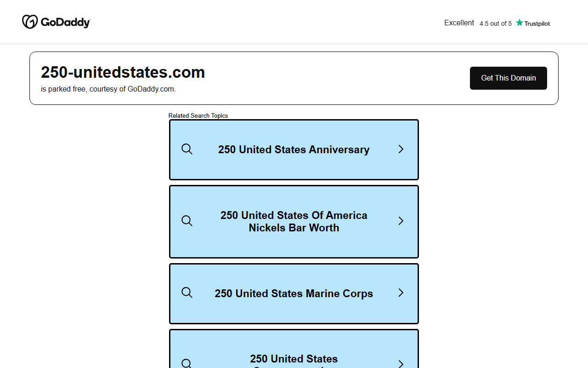Viewport: 588px width, 368px height.
Task: Click chevron arrow on 250 United States Anniversary
Action: tap(401, 149)
